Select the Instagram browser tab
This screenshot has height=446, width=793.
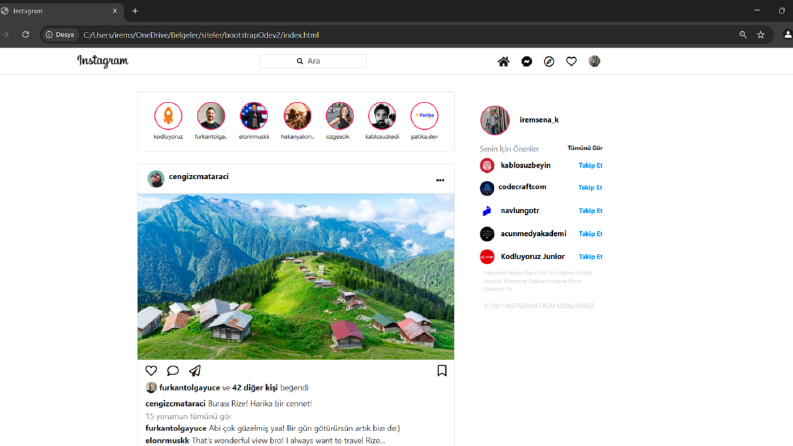tap(61, 11)
